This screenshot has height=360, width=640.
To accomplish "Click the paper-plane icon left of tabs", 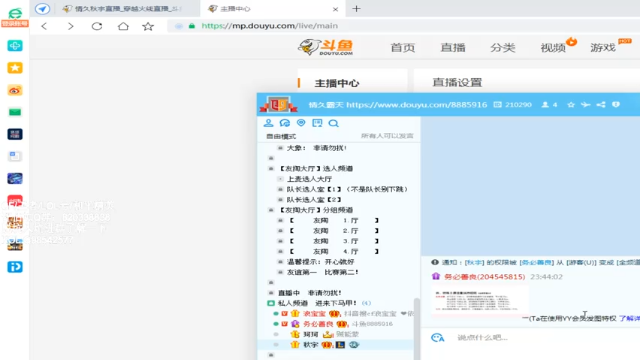I will click(42, 9).
